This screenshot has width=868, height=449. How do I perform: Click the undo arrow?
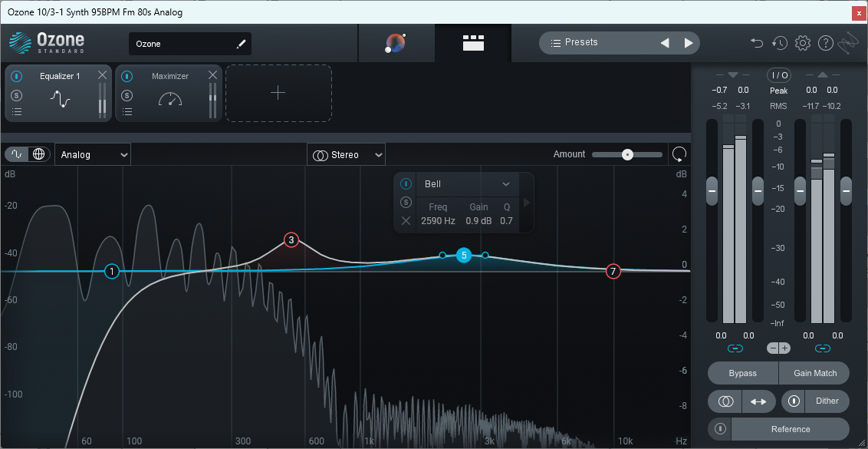756,42
